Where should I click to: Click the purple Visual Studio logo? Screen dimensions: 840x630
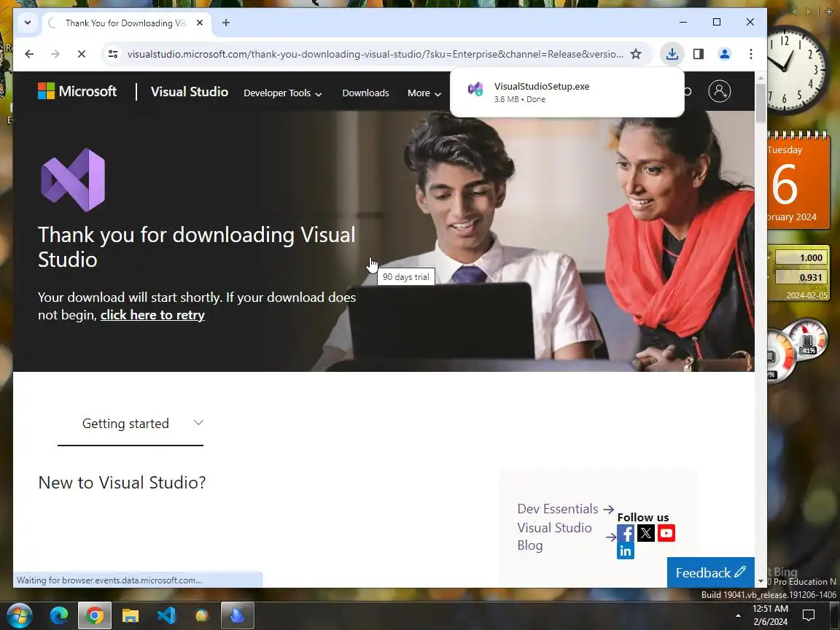pyautogui.click(x=73, y=180)
